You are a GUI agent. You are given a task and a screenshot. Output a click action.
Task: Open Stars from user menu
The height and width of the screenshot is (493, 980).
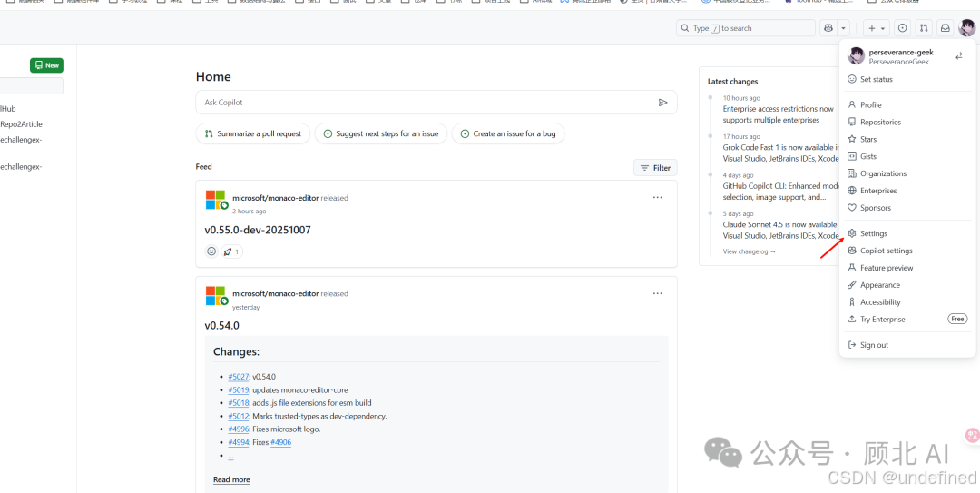coord(906,139)
